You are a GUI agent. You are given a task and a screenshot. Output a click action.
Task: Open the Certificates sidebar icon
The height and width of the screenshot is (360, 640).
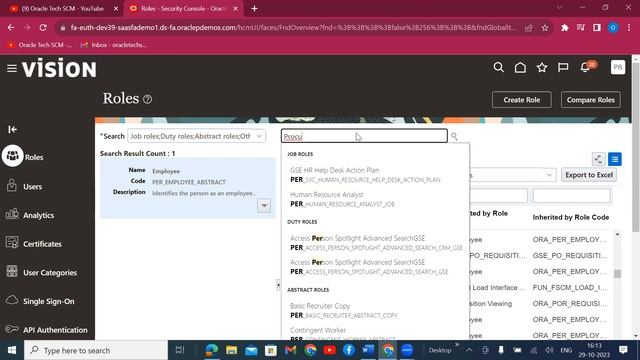click(x=12, y=243)
